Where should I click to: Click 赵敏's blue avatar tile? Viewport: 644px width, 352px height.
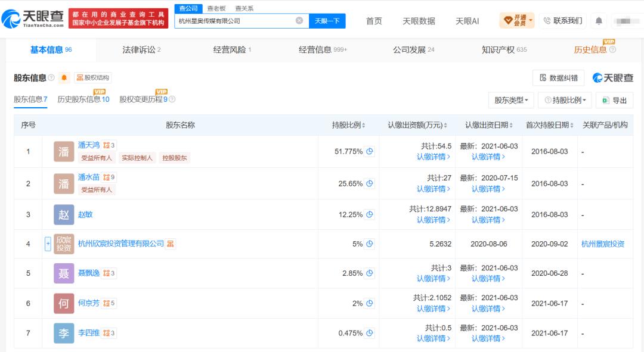tap(64, 214)
